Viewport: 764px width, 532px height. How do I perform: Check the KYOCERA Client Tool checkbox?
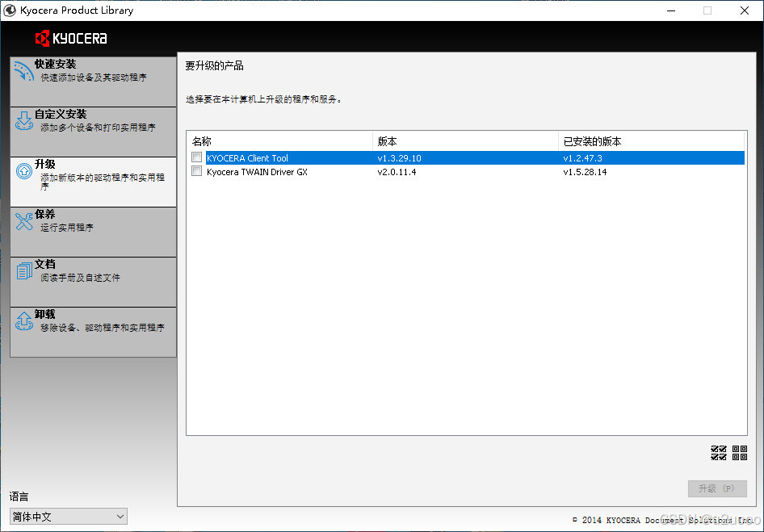coord(197,157)
